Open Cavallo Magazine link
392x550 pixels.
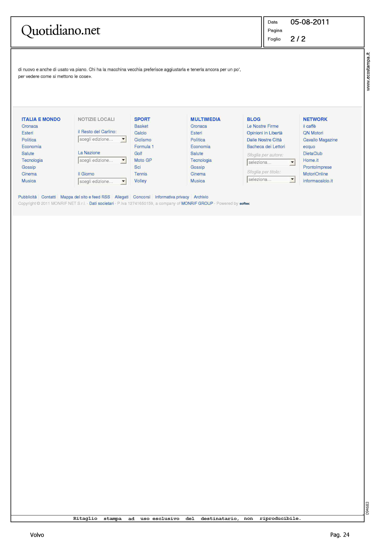pos(320,140)
